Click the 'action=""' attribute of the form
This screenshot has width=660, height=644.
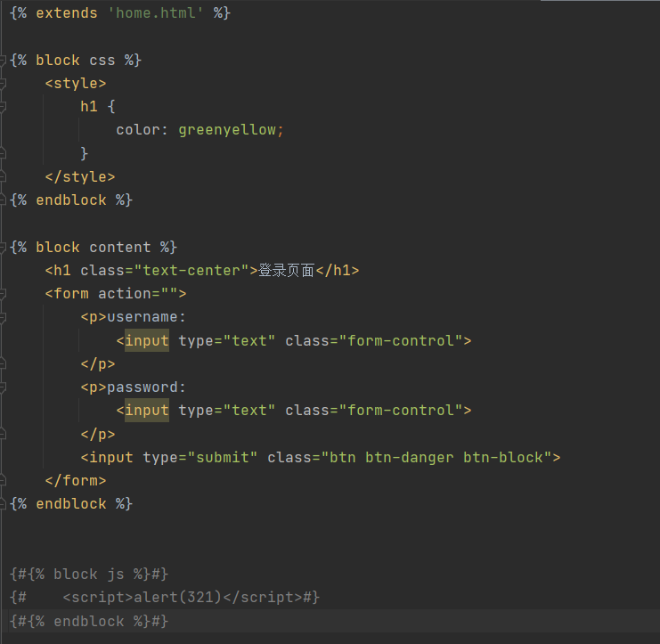(138, 293)
